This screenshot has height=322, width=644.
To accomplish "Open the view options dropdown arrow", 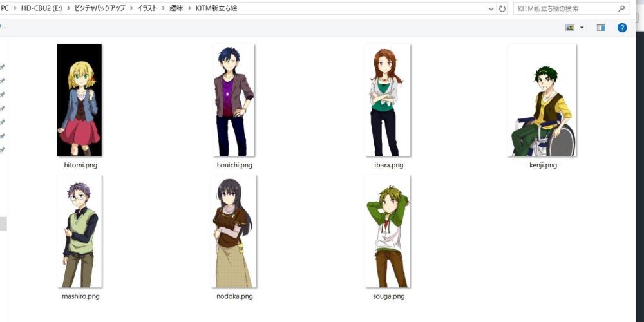I will click(582, 28).
